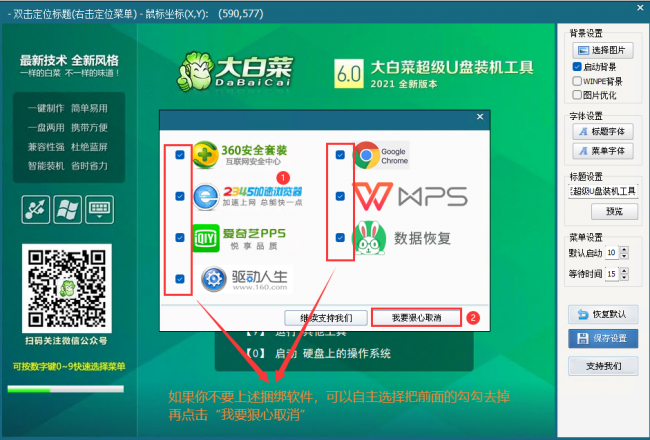Enable the WINPE背景 checkbox

(x=577, y=81)
